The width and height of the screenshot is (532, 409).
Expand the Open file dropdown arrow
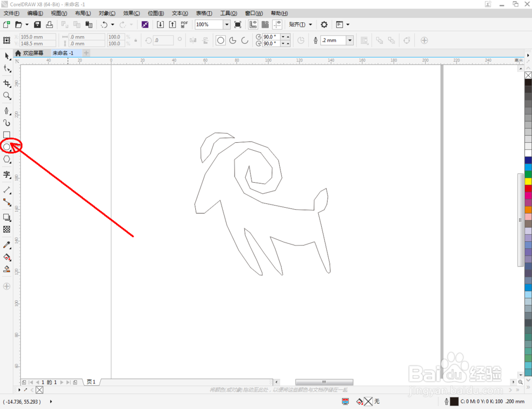(27, 24)
